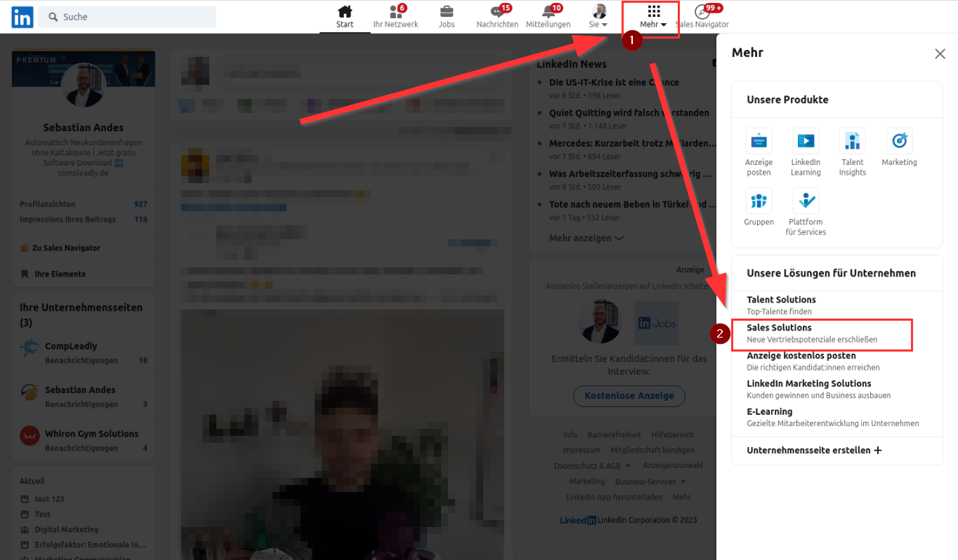Click the Kostenlose Anzeige button
958x560 pixels.
pyautogui.click(x=629, y=396)
